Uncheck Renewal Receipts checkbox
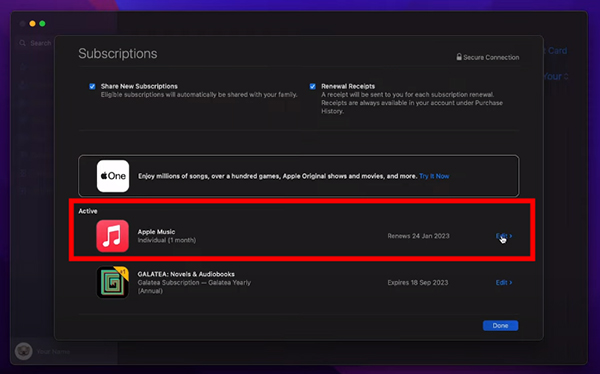 tap(313, 86)
